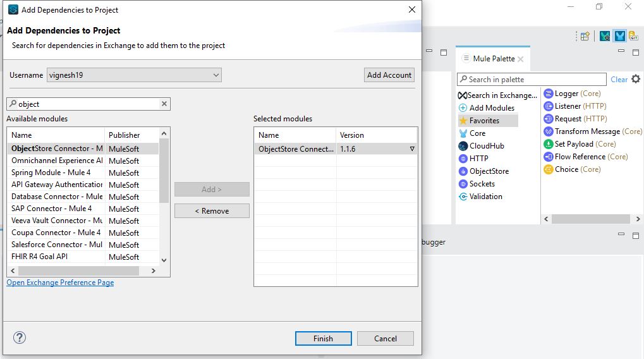
Task: Click the help question mark icon
Action: coord(20,338)
